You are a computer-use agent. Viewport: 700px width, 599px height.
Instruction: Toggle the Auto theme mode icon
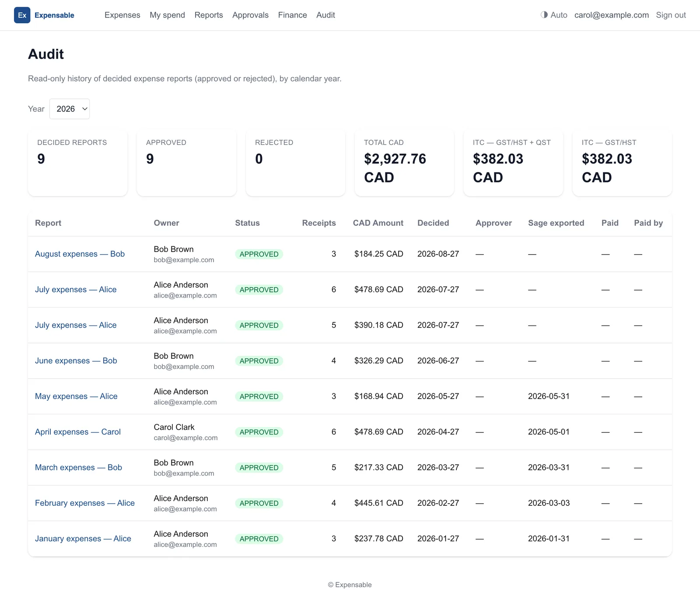(544, 15)
